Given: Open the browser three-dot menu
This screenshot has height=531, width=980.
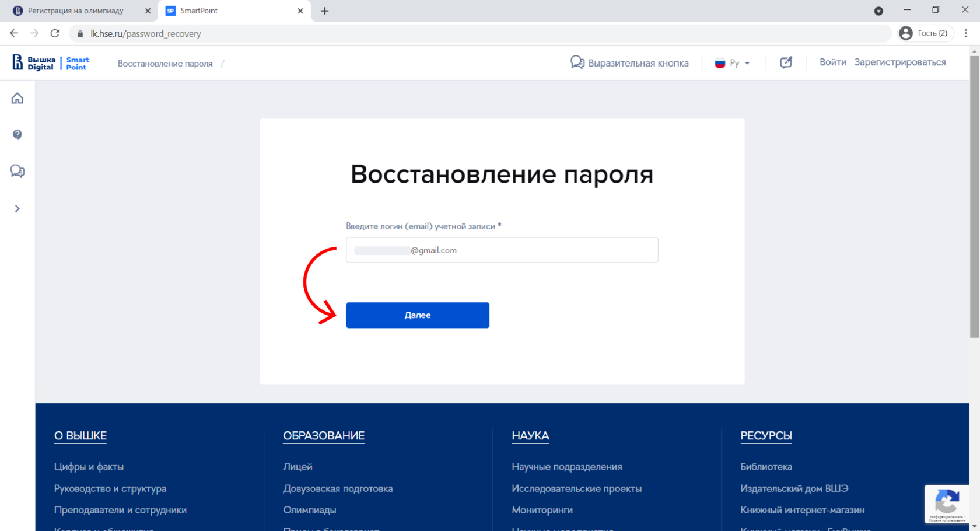Looking at the screenshot, I should pyautogui.click(x=966, y=33).
